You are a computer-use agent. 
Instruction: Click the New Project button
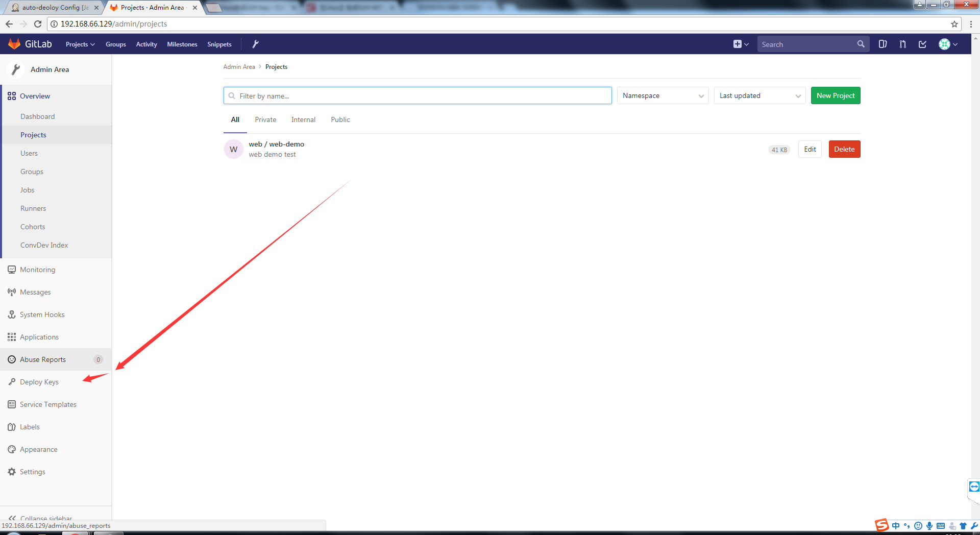(x=836, y=95)
